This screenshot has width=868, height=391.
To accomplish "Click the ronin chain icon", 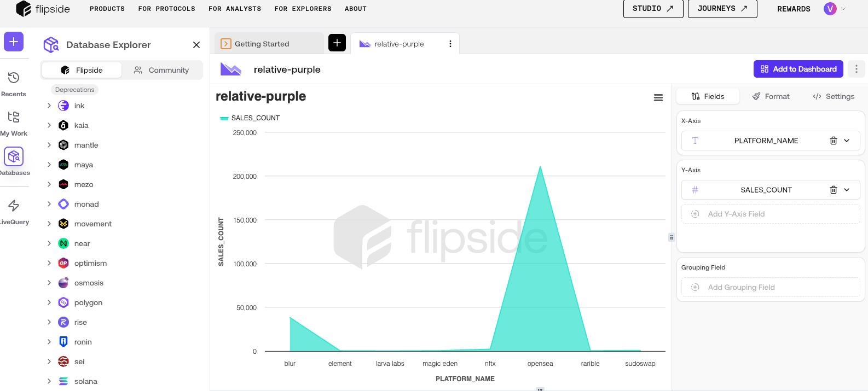I will [x=63, y=342].
